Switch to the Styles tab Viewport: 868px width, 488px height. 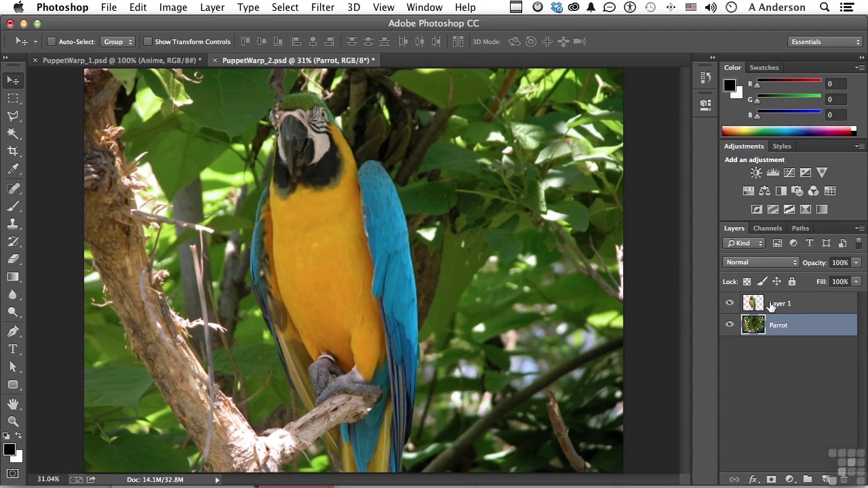click(781, 146)
